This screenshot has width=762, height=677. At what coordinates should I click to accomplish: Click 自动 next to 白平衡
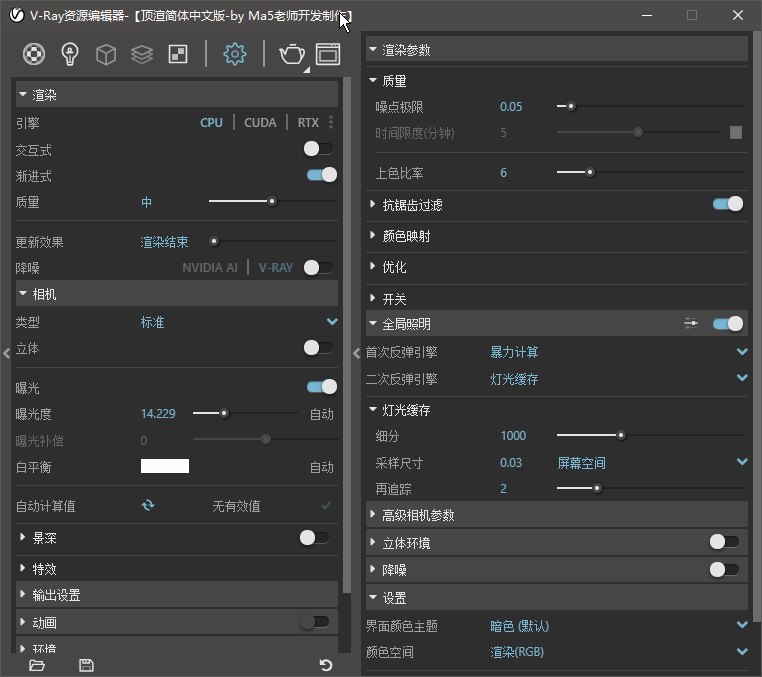click(x=322, y=468)
